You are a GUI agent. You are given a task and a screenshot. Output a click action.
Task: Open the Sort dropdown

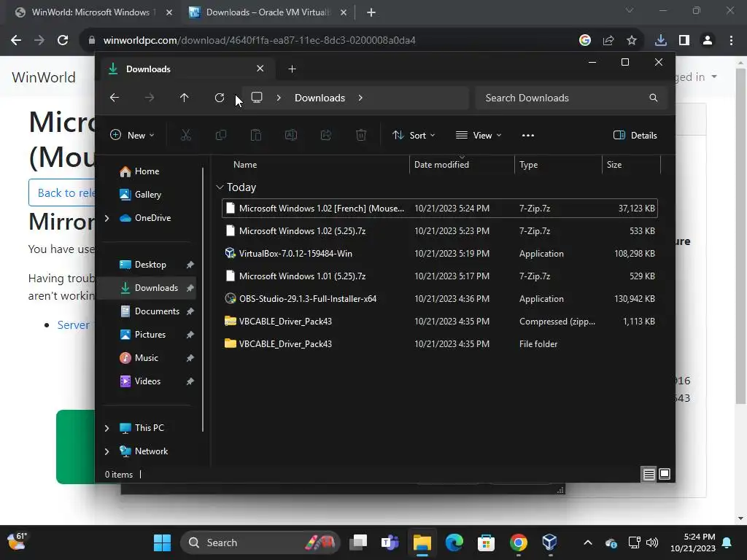point(414,135)
